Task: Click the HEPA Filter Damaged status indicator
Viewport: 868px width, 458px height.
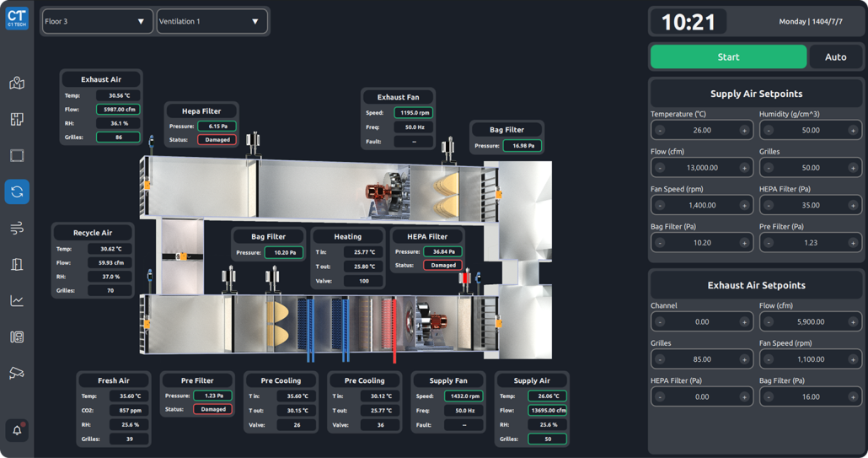Action: [x=442, y=265]
